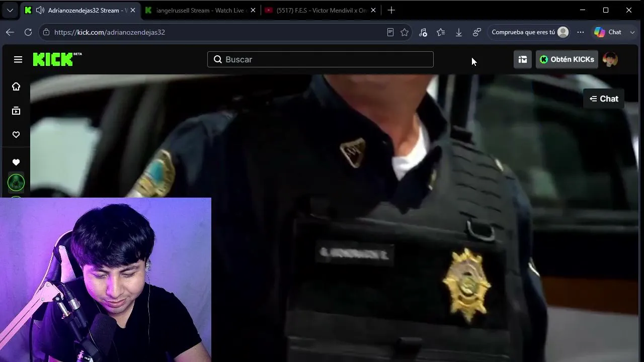This screenshot has width=644, height=362.
Task: Open the media control music icon
Action: (x=423, y=32)
